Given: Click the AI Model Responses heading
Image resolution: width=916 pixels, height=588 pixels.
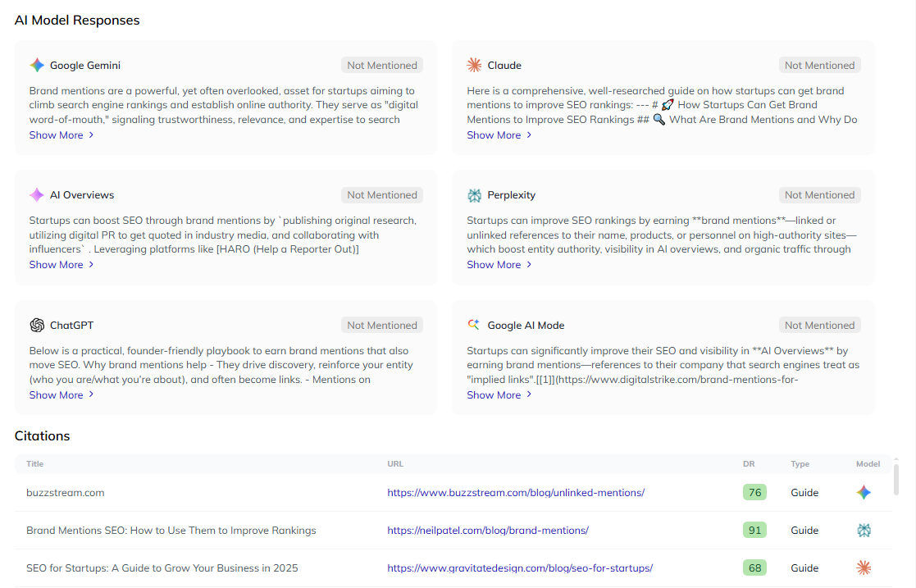Looking at the screenshot, I should click(x=77, y=20).
